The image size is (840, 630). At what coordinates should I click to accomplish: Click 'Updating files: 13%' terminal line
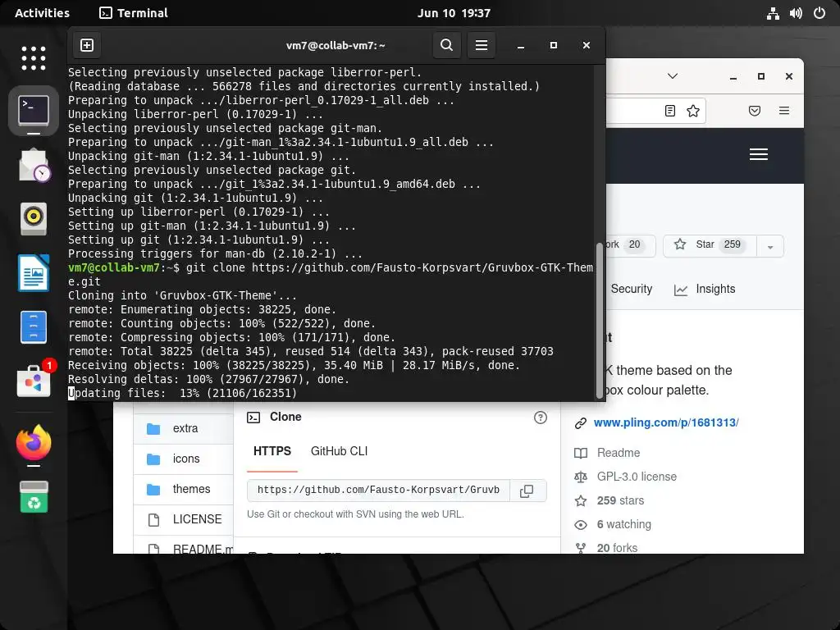click(182, 393)
